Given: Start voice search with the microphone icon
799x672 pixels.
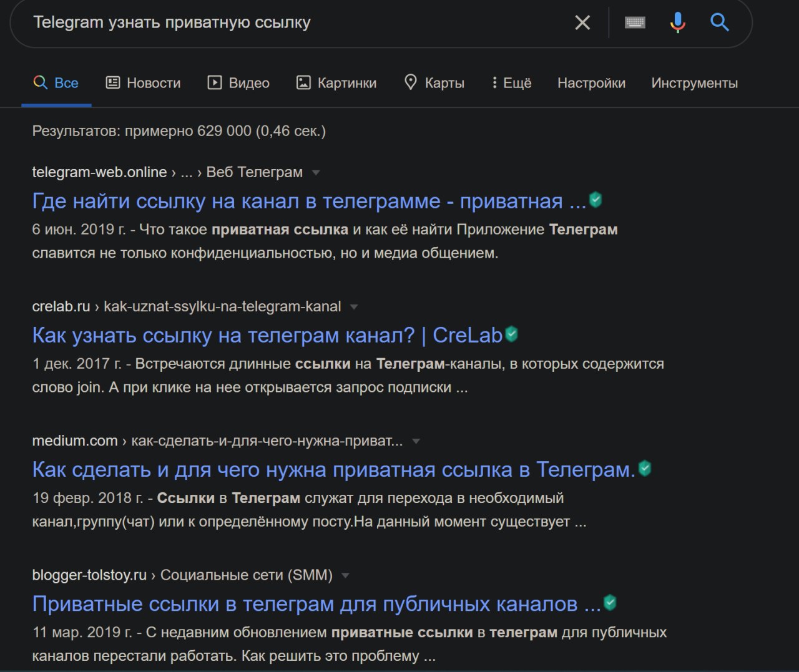Looking at the screenshot, I should click(x=678, y=22).
